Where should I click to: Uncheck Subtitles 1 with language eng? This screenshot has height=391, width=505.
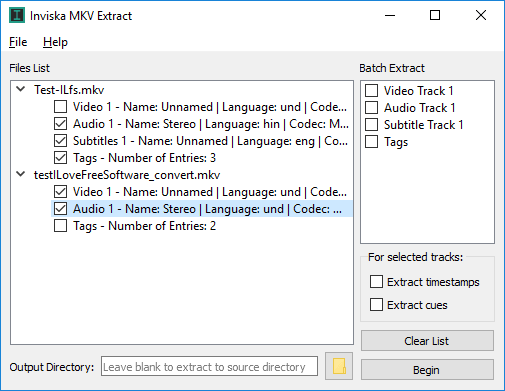point(60,141)
